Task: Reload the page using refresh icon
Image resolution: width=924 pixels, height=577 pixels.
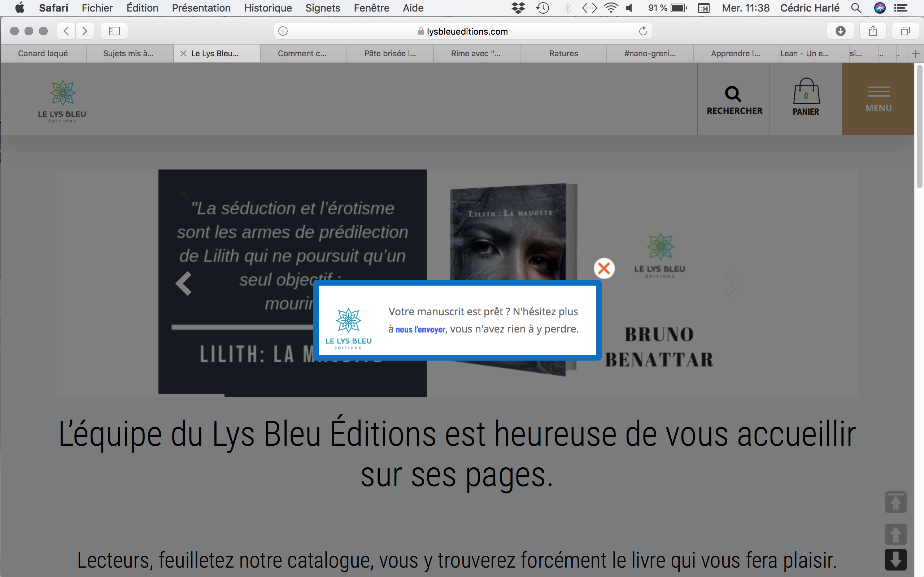Action: click(643, 31)
